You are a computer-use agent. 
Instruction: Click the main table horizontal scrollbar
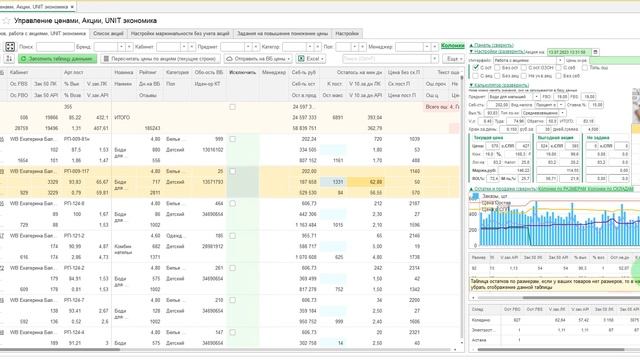[x=61, y=350]
